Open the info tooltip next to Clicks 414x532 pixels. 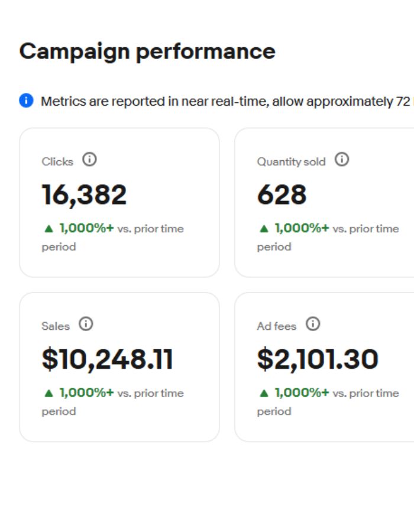(x=89, y=160)
